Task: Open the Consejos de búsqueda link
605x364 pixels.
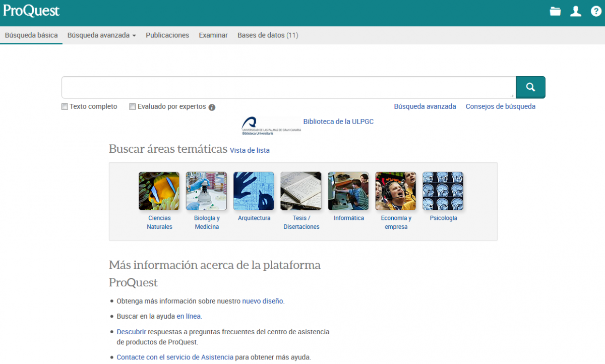Action: point(501,106)
